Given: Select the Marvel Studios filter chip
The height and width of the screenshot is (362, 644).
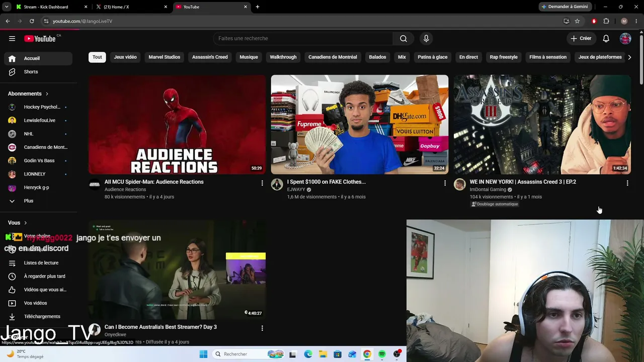Looking at the screenshot, I should point(165,57).
